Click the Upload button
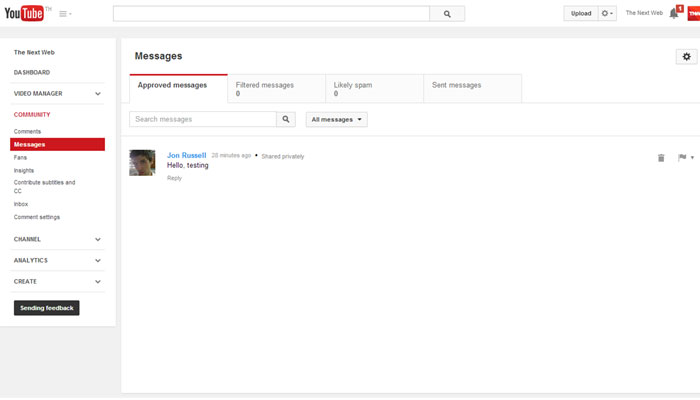The width and height of the screenshot is (700, 400). click(x=581, y=13)
